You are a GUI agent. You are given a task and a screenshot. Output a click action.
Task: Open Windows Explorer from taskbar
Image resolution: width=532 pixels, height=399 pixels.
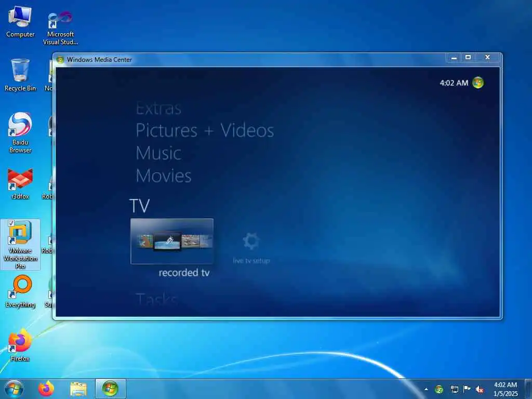78,389
